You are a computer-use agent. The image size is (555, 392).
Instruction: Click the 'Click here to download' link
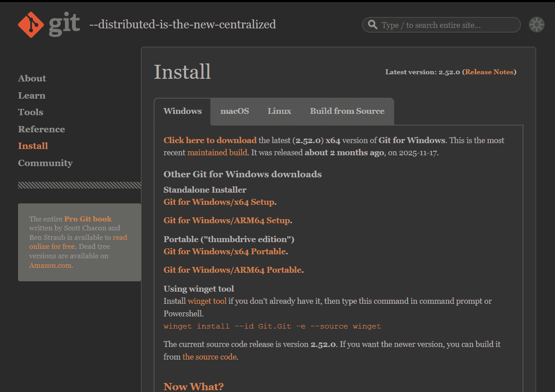(x=210, y=140)
